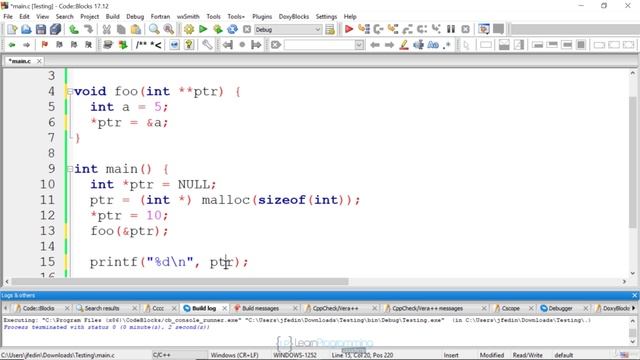Image resolution: width=640 pixels, height=360 pixels.
Task: Collapse the foo function fold marker
Action: [x=70, y=91]
